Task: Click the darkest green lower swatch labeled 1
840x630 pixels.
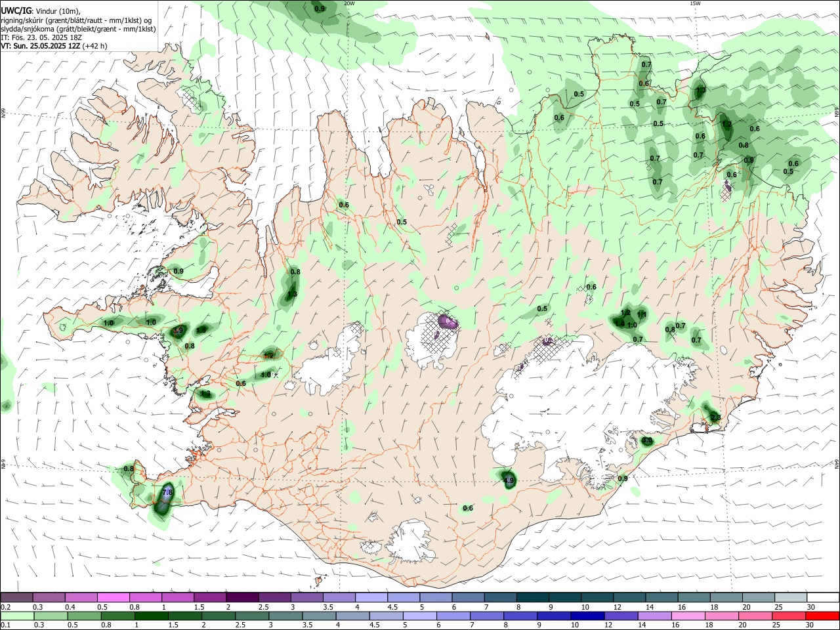Action: point(151,616)
